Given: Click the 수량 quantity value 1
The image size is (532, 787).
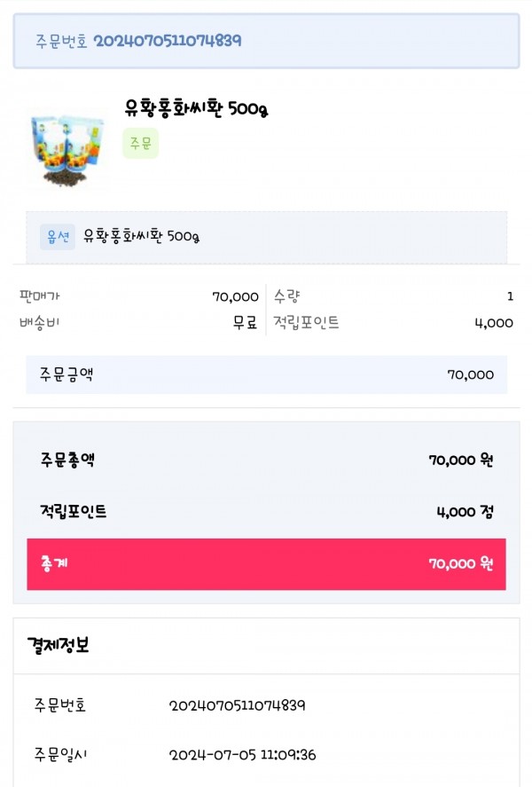Looking at the screenshot, I should [x=510, y=296].
